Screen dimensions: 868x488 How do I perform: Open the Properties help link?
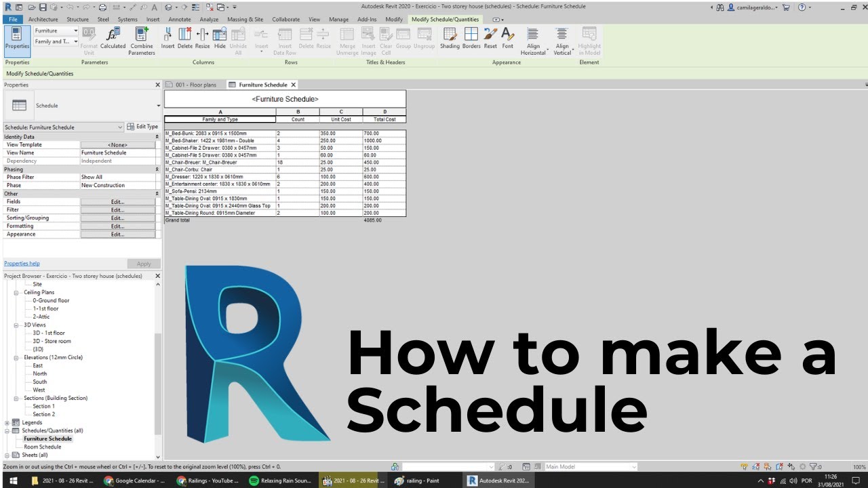coord(22,264)
